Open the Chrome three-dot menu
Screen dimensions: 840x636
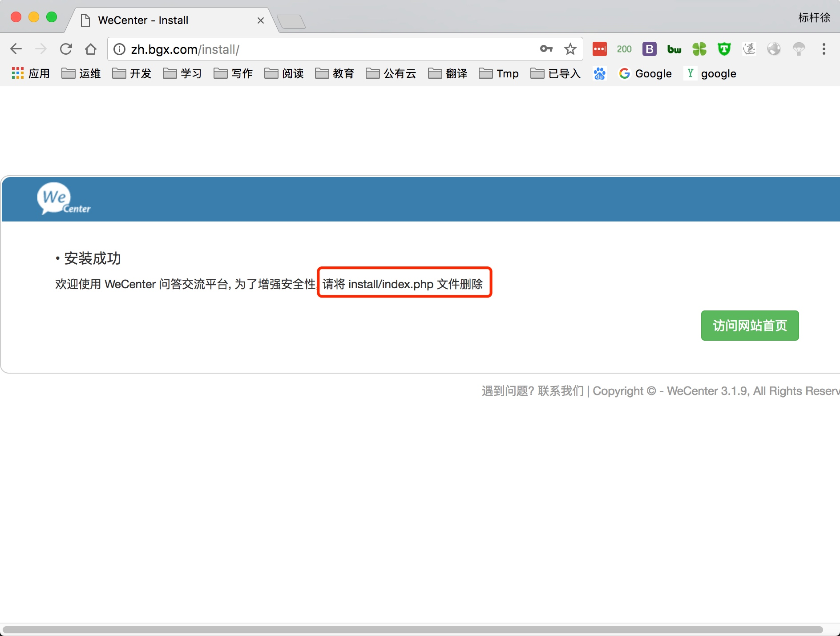(x=824, y=49)
